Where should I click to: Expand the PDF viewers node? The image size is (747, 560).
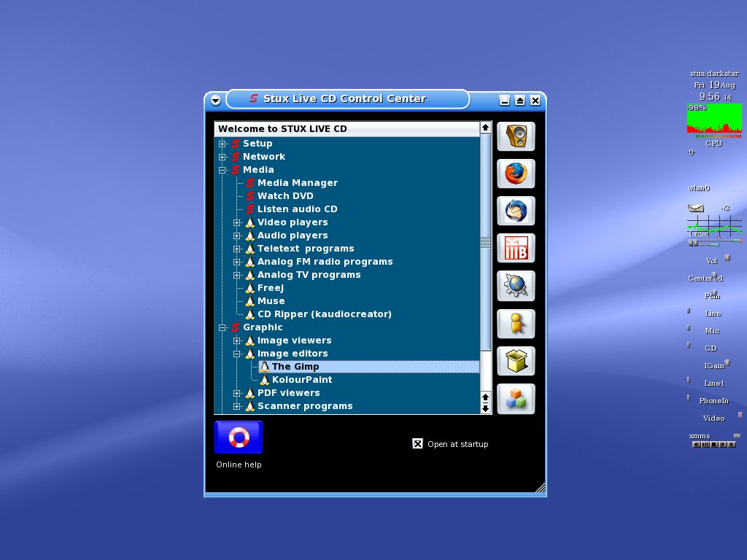pos(237,393)
